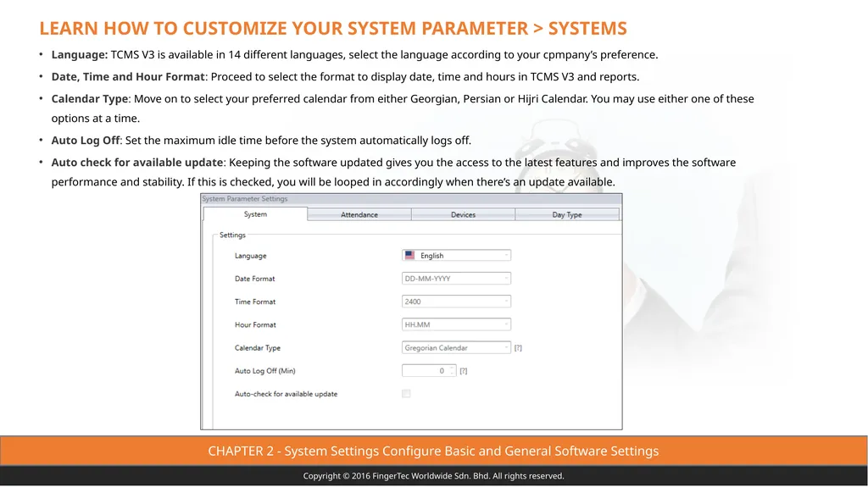Click the System Parameter Settings title bar
This screenshot has height=487, width=868.
pyautogui.click(x=411, y=199)
